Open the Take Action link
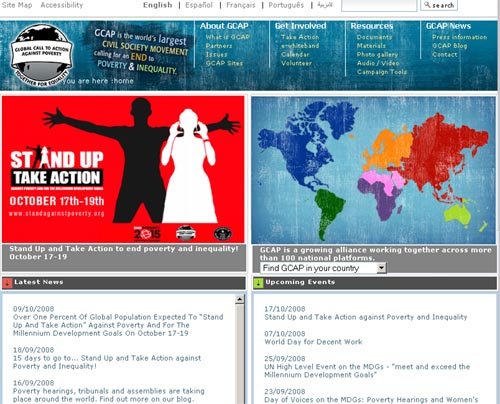The height and width of the screenshot is (404, 500). [300, 37]
